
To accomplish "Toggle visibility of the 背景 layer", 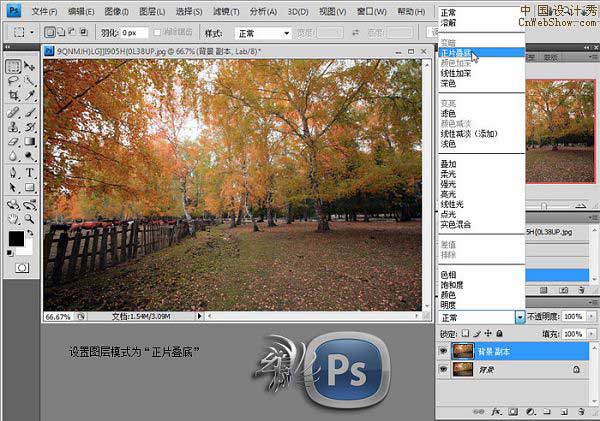I will 444,369.
